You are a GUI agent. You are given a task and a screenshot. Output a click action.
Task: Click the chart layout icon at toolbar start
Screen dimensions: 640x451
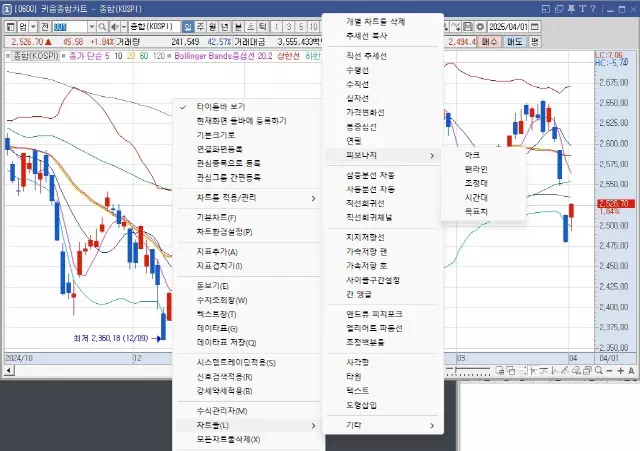tap(11, 27)
